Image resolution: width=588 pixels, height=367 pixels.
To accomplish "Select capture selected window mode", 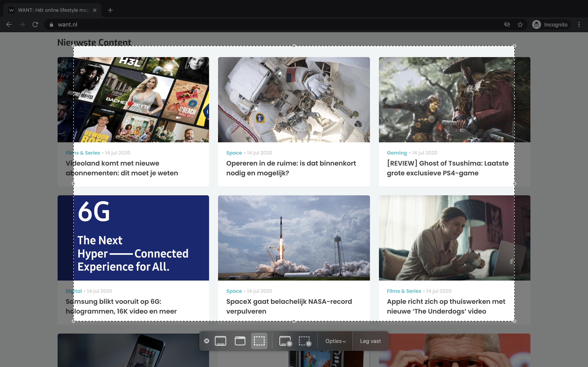I will coord(240,341).
